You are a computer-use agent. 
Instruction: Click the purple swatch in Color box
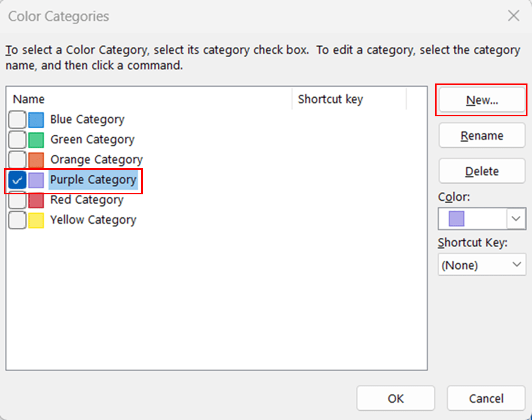(x=456, y=219)
